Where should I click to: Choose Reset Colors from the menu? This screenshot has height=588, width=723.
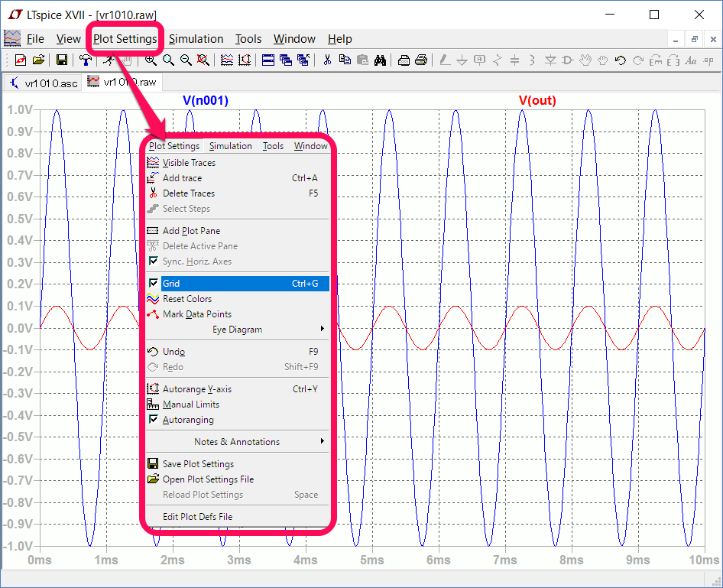[238, 299]
